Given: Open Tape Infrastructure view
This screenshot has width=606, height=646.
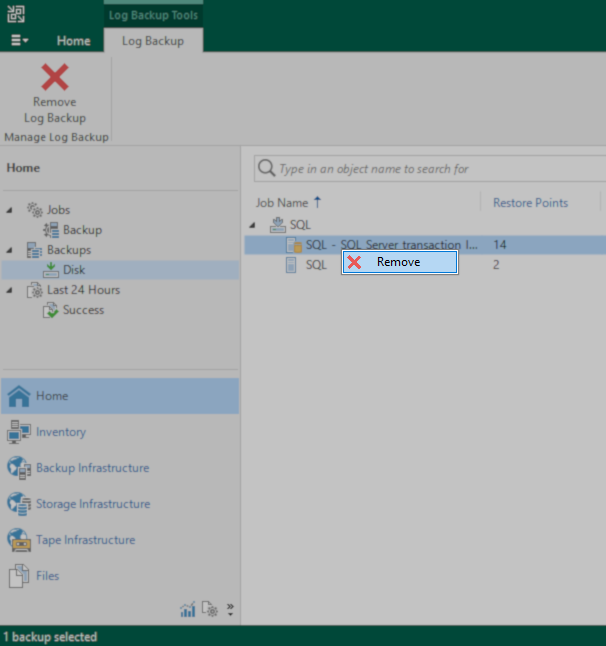Looking at the screenshot, I should pos(120,540).
